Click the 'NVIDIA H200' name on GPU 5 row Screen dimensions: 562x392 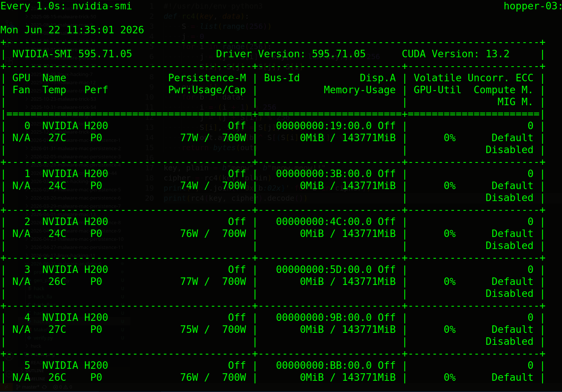[75, 365]
